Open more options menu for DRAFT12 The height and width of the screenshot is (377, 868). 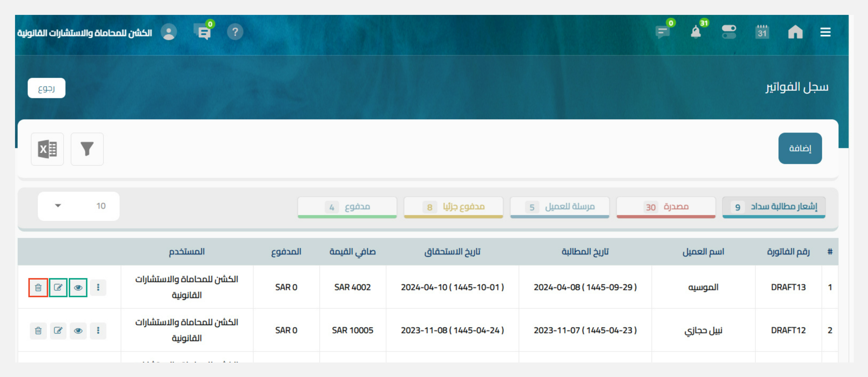click(98, 330)
